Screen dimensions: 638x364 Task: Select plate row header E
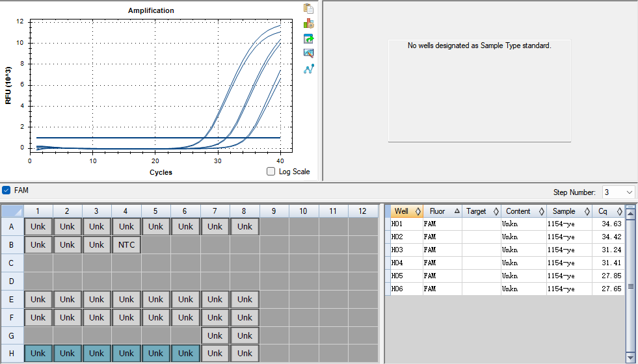coord(12,300)
